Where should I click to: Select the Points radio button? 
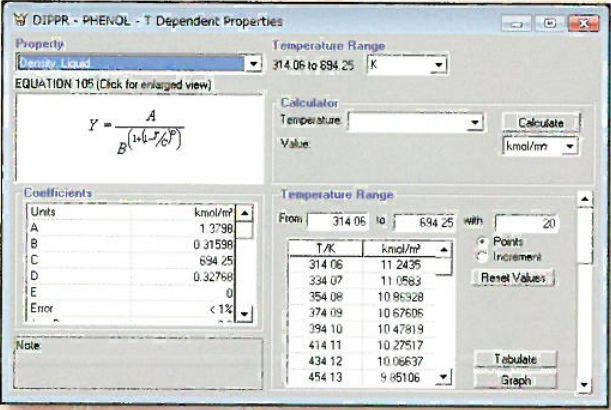tap(482, 242)
